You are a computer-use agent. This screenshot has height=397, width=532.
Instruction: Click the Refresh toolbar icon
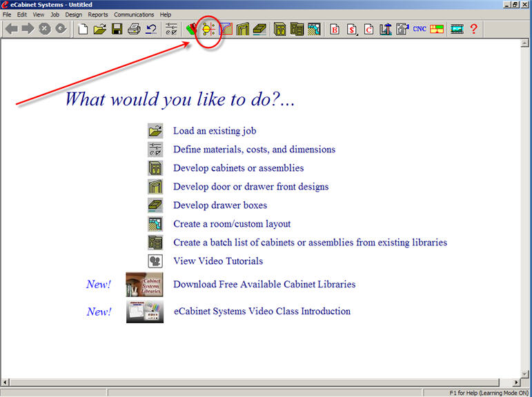pos(61,29)
